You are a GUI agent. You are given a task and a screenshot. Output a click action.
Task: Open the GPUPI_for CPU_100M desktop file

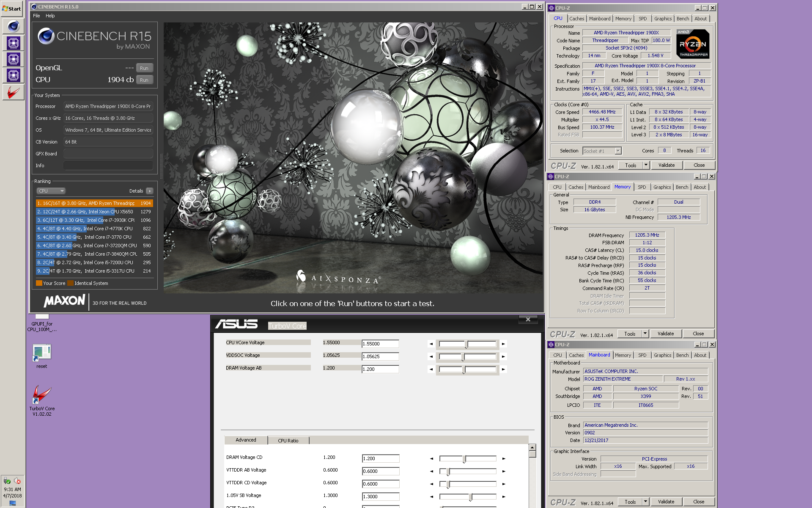pos(42,323)
